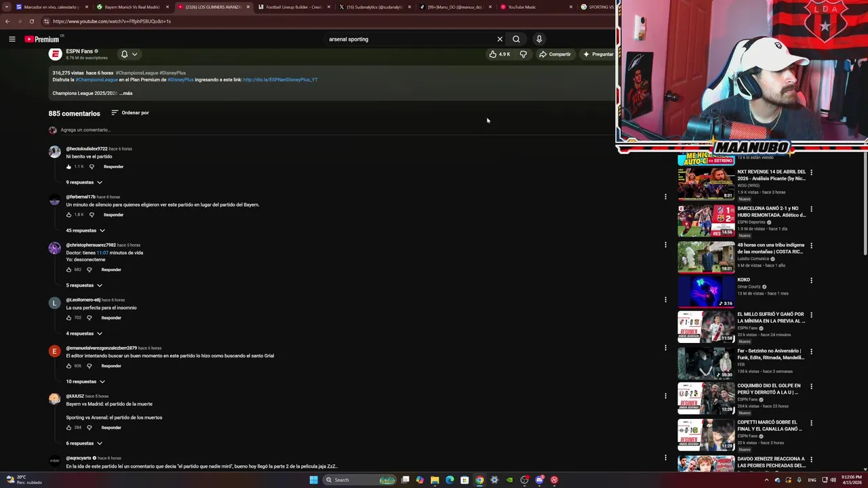Expand the description with '...más'
The height and width of the screenshot is (488, 868).
click(x=126, y=93)
